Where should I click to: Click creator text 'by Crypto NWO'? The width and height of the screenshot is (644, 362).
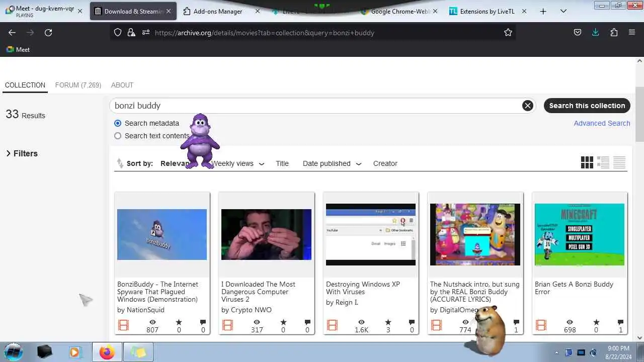pyautogui.click(x=246, y=310)
